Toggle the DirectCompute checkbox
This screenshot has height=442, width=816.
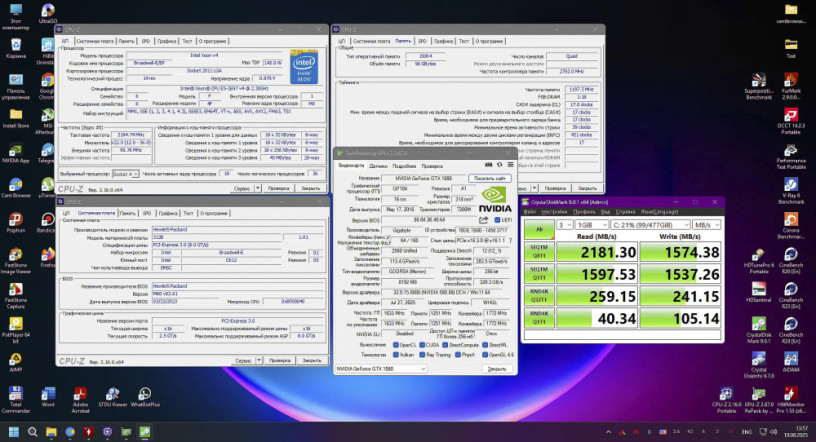pyautogui.click(x=445, y=345)
